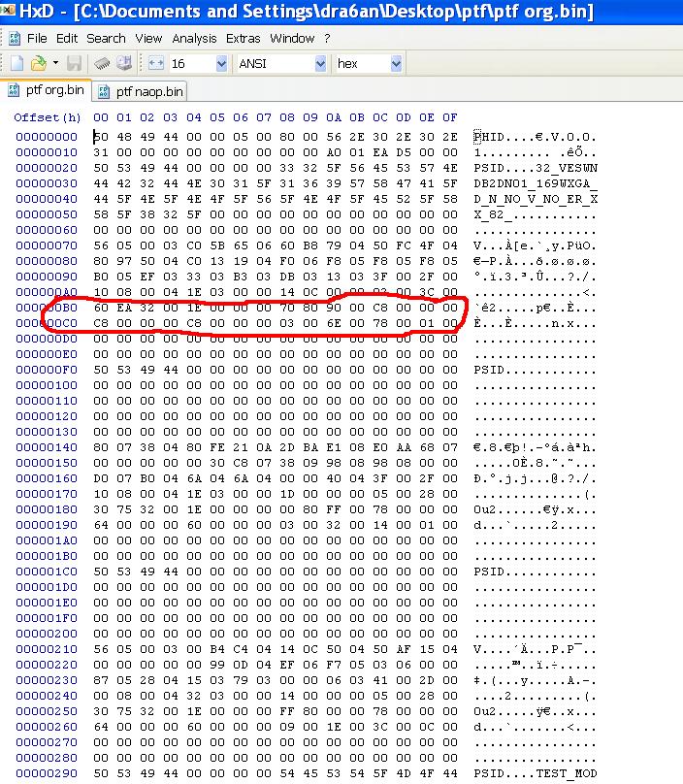Click the document icon left of File menu
Screen dimensions: 683x784
click(x=13, y=38)
